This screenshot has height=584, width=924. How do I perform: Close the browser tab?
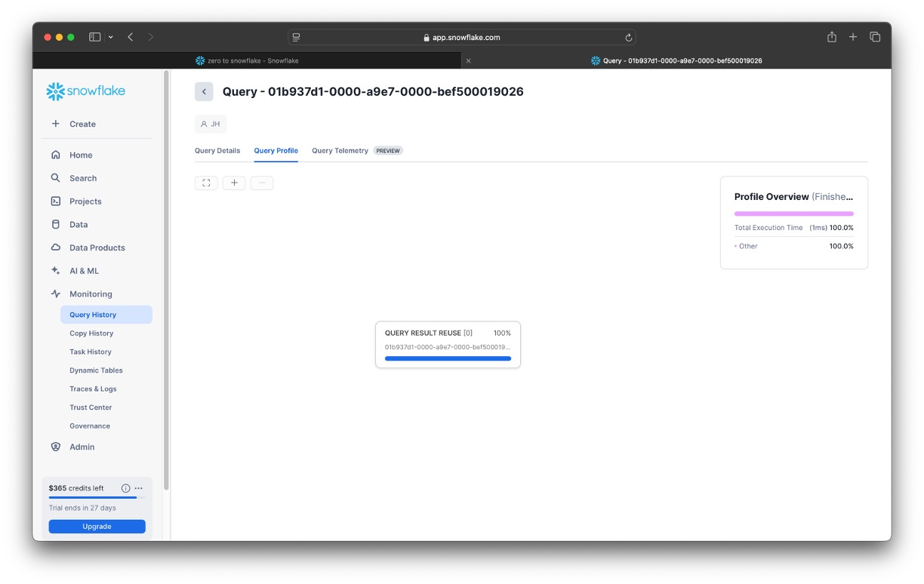(468, 60)
